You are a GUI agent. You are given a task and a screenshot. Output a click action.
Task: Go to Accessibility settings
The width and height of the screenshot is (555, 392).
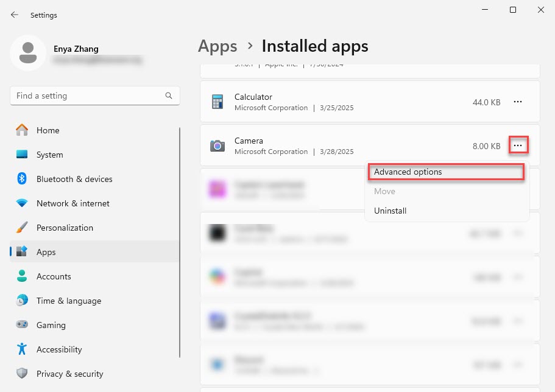click(58, 349)
